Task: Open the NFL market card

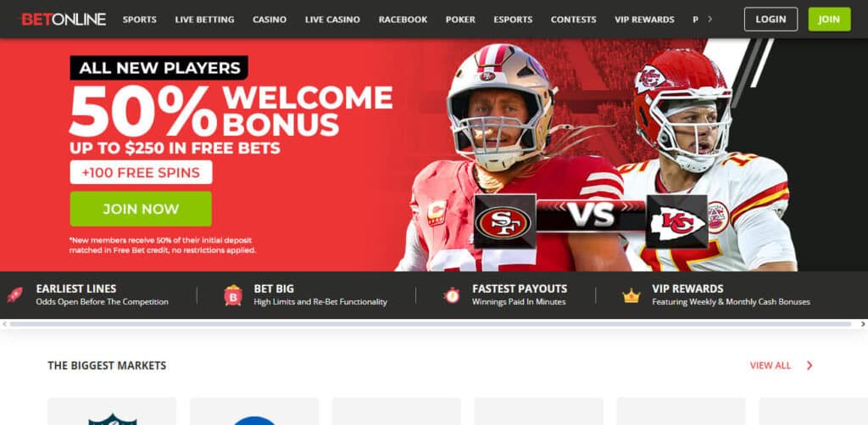Action: pos(112,411)
